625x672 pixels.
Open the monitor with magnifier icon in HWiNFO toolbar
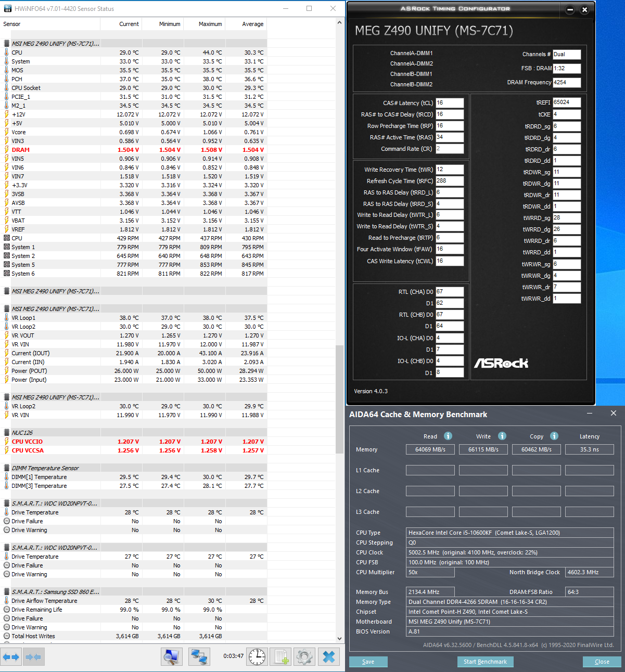[x=171, y=657]
